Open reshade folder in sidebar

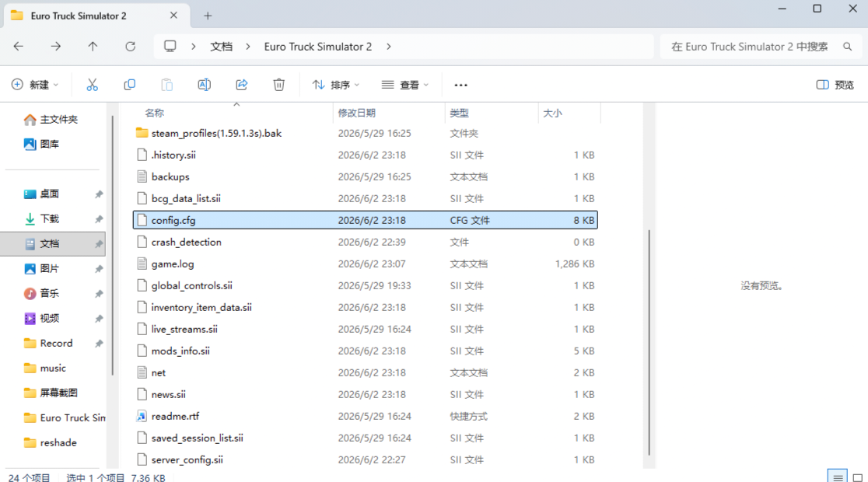51,443
